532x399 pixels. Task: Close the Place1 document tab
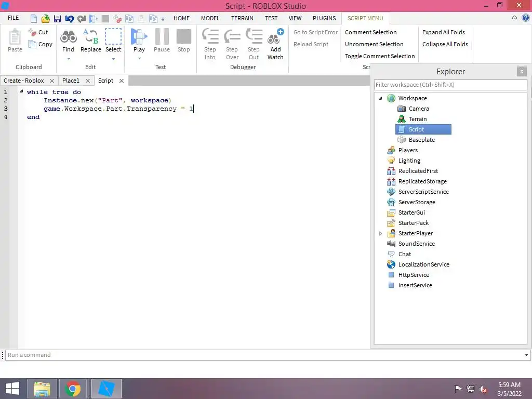click(x=88, y=81)
